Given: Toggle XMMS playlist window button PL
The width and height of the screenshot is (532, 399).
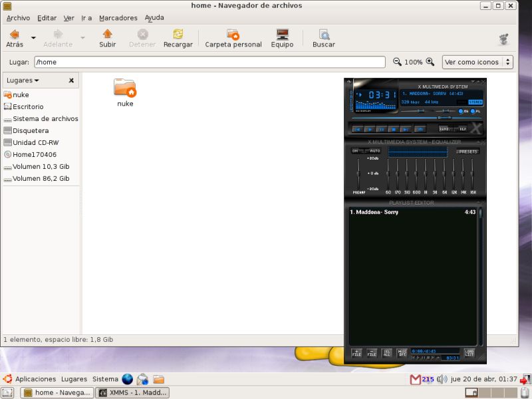Looking at the screenshot, I should pos(475,111).
